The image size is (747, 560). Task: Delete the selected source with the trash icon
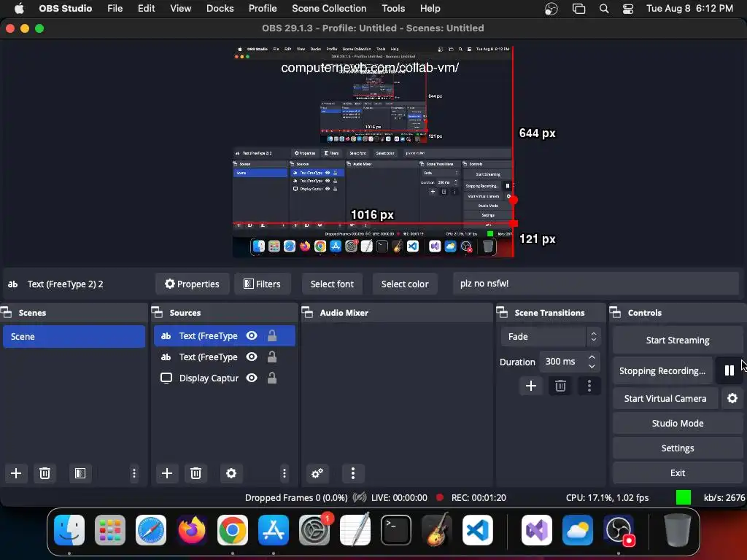coord(196,472)
